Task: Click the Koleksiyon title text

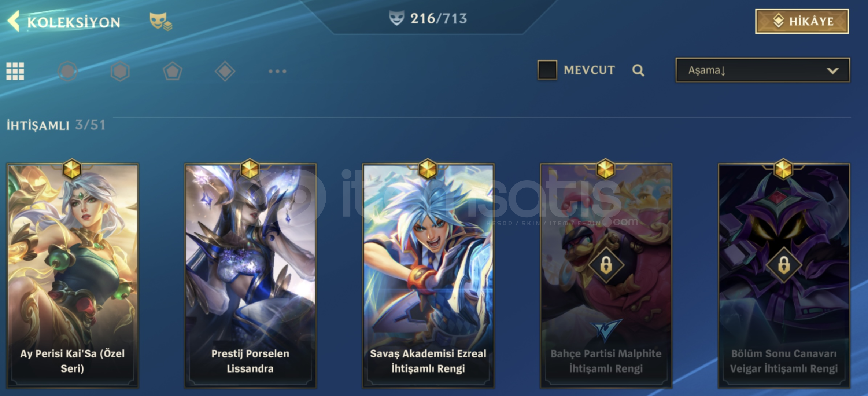Action: pyautogui.click(x=74, y=22)
